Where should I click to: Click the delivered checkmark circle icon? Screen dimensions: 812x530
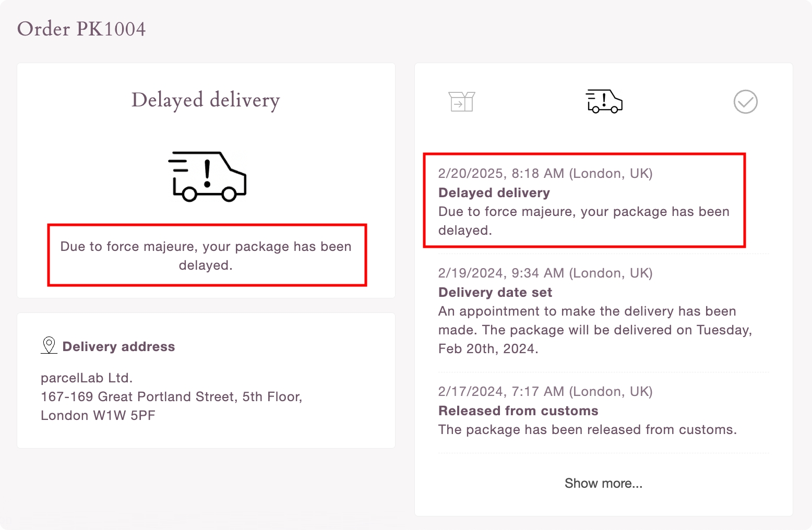[745, 102]
